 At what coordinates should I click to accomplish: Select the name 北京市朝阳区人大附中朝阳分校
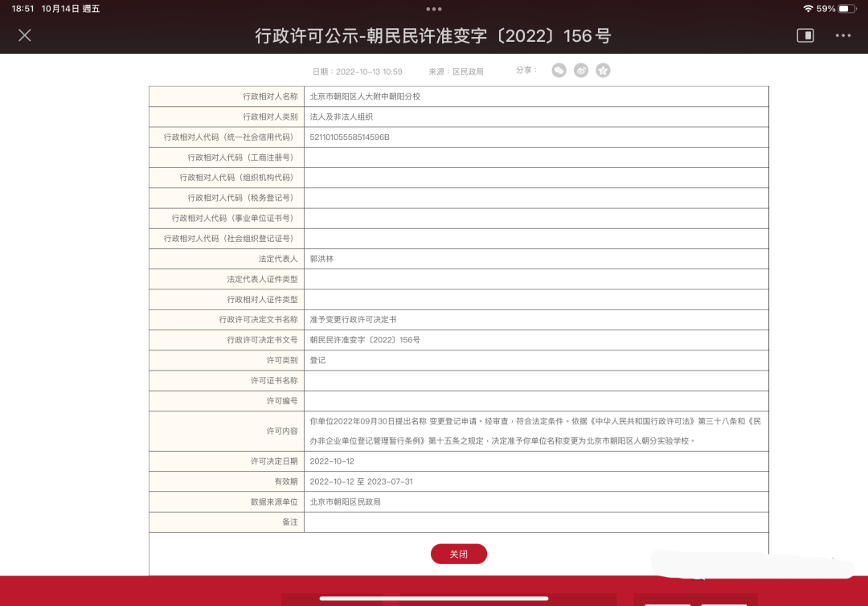click(x=365, y=96)
